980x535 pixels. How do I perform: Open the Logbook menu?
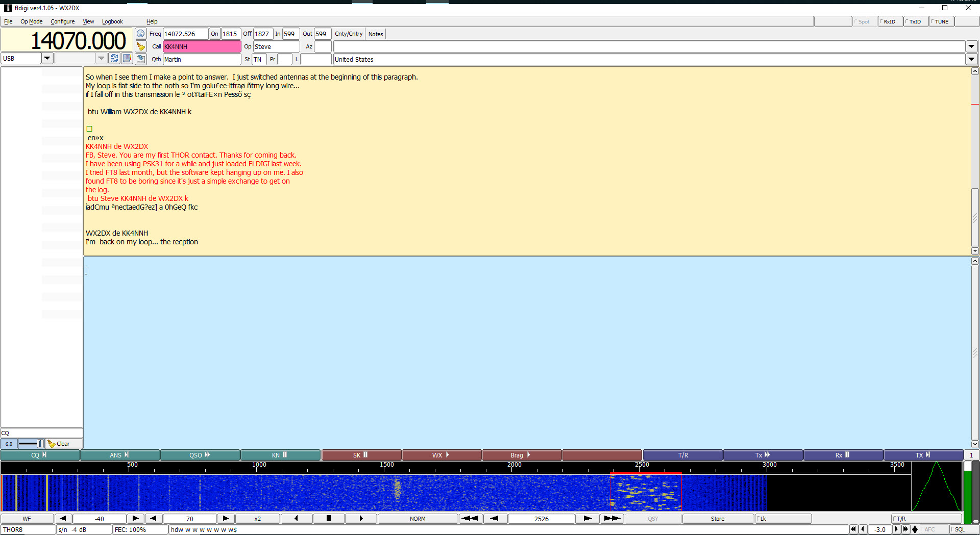point(112,21)
